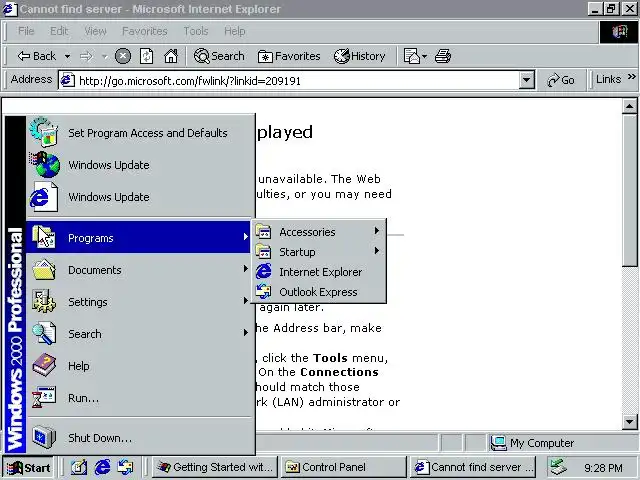Screen dimensions: 640x480
Task: Launch Internet Explorer from quick launch
Action: [102, 467]
